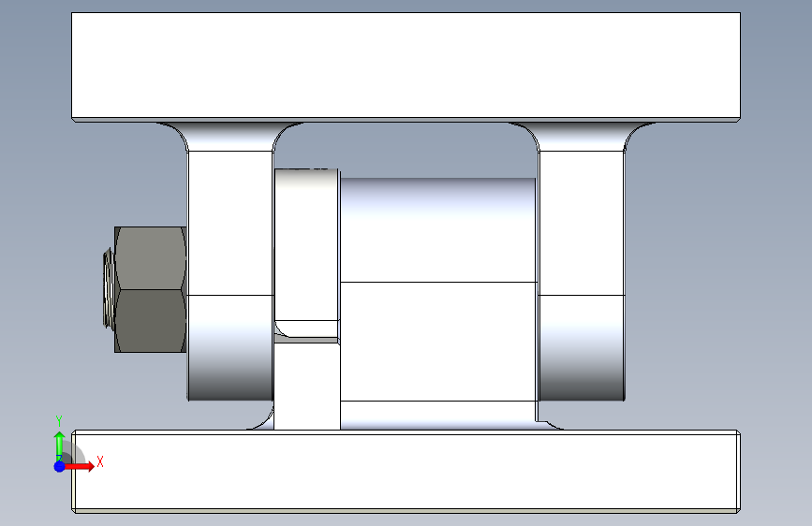Image resolution: width=812 pixels, height=526 pixels.
Task: Select the left upright bracket
Action: (230, 261)
